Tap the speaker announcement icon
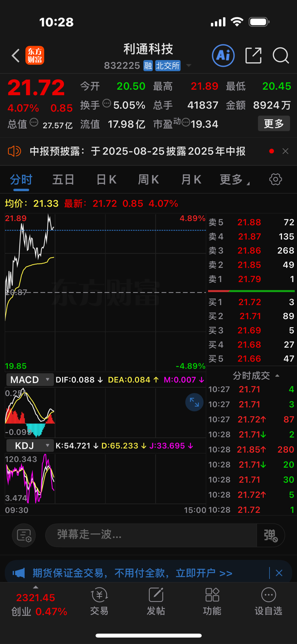Screen dimensions: 297x644 [14, 151]
